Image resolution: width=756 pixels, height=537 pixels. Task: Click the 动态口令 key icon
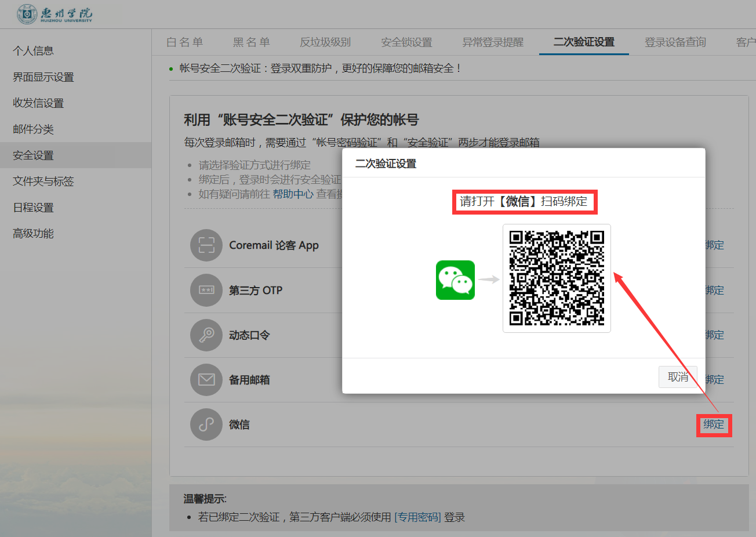206,335
